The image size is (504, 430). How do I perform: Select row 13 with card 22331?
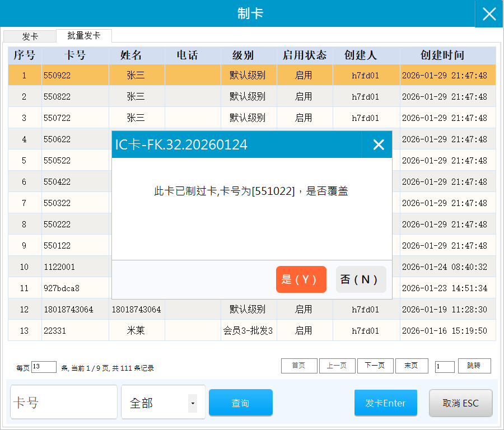(x=55, y=330)
